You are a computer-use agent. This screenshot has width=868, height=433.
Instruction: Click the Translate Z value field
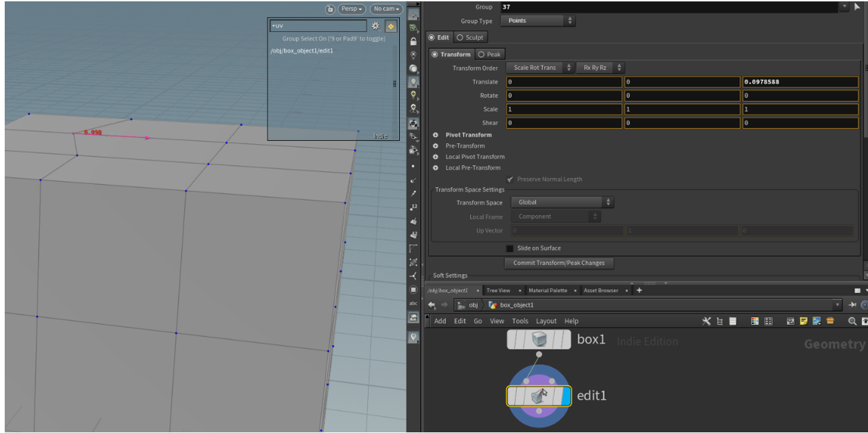tap(800, 82)
